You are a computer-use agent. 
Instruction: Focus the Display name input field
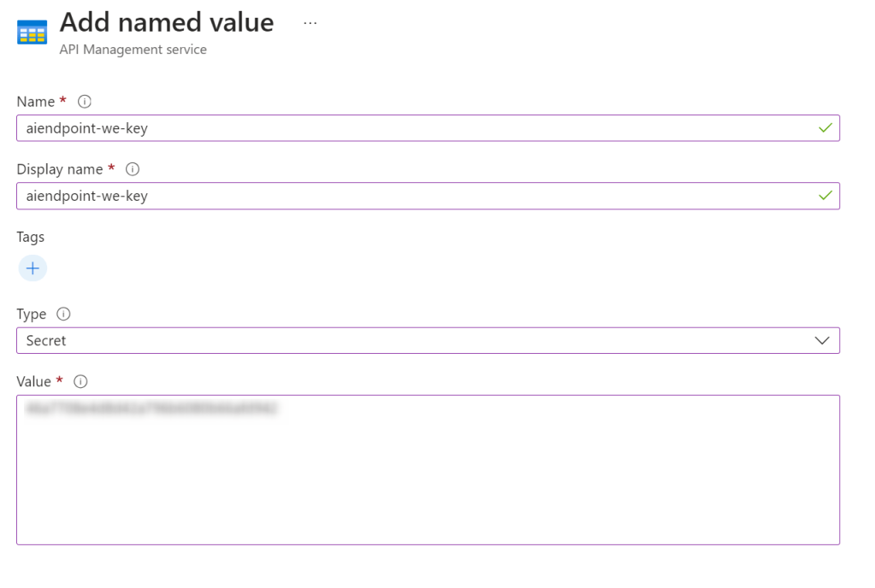pos(411,196)
